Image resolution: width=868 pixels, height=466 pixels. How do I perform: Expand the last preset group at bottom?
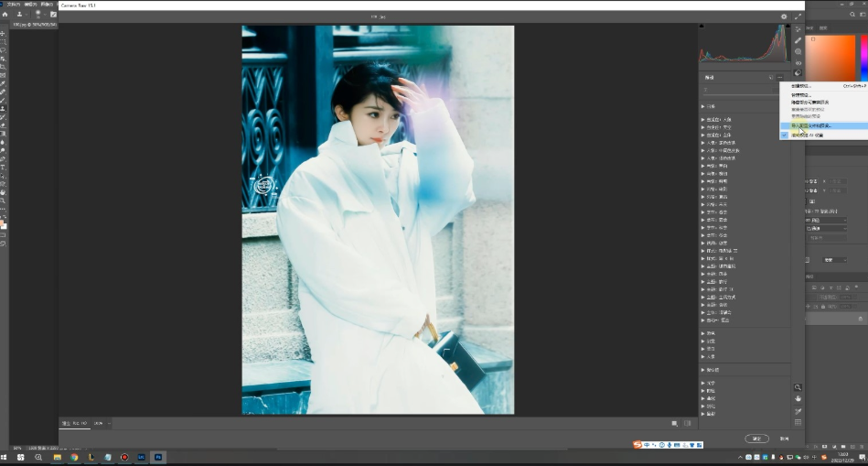tap(703, 413)
